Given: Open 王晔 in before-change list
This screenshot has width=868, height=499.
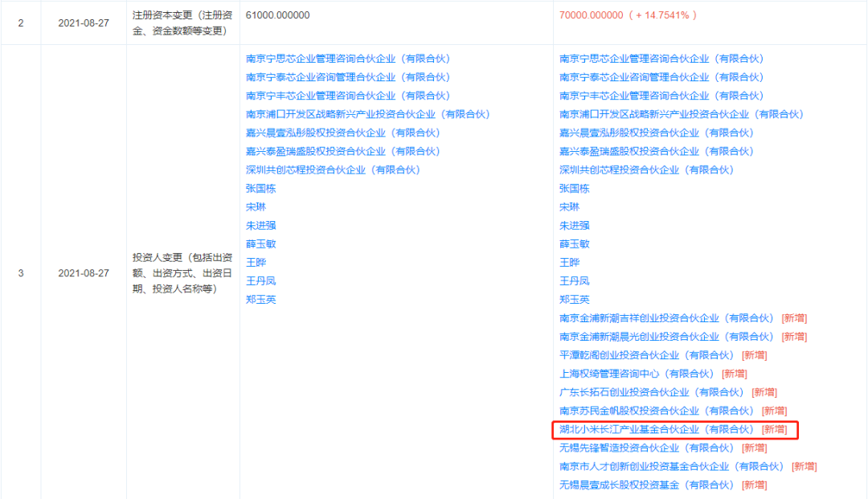Looking at the screenshot, I should (x=256, y=262).
